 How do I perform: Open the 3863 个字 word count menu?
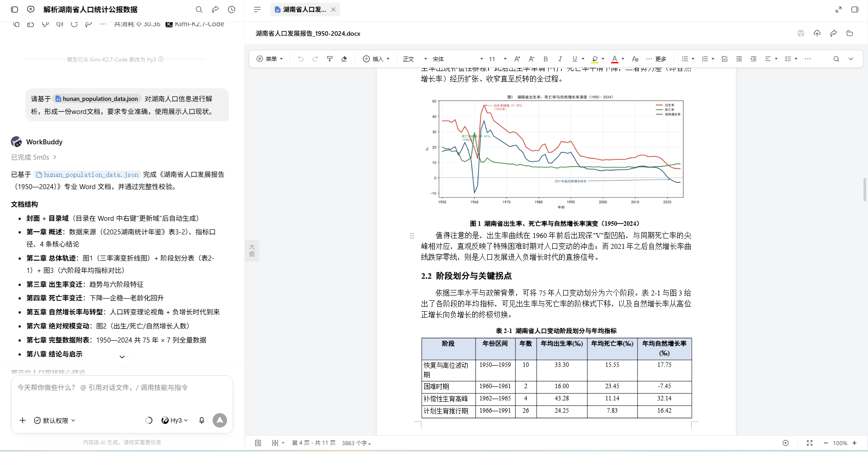coord(356,443)
